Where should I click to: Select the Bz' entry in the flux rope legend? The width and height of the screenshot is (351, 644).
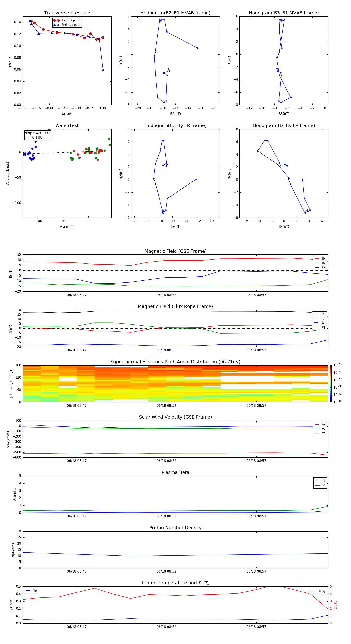click(320, 323)
